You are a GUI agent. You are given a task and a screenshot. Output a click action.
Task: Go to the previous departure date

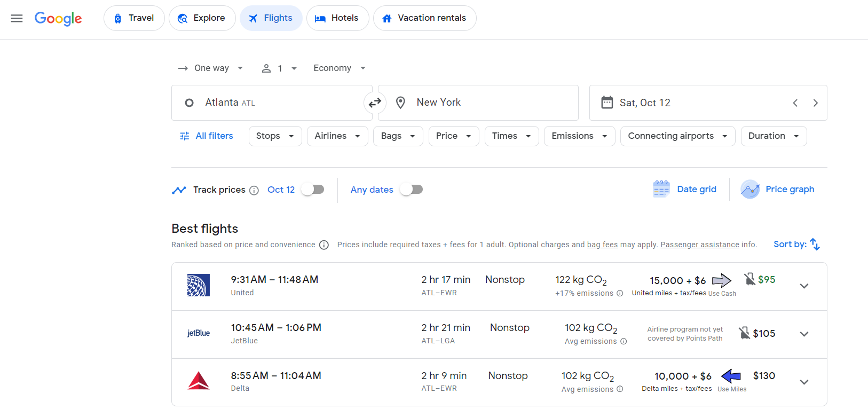click(795, 103)
